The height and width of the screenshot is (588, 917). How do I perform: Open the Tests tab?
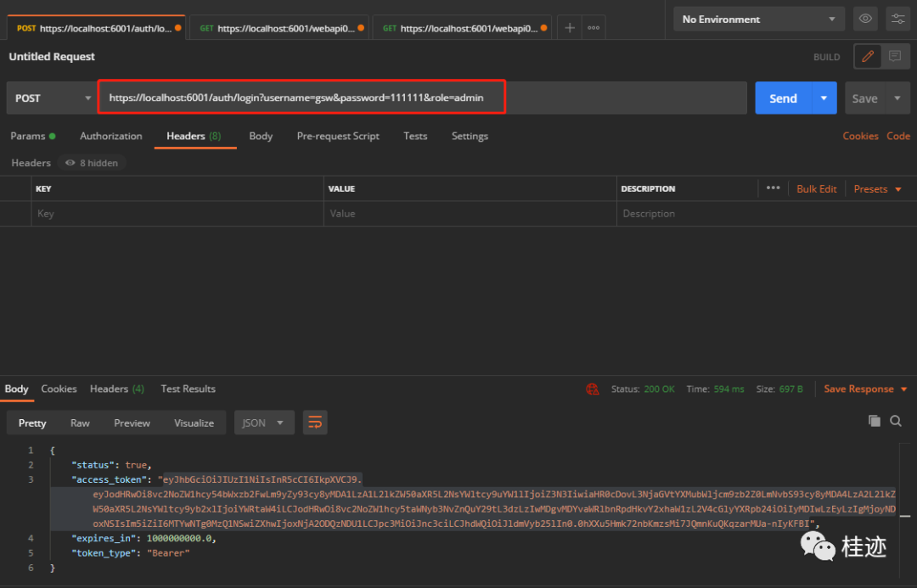pyautogui.click(x=415, y=137)
